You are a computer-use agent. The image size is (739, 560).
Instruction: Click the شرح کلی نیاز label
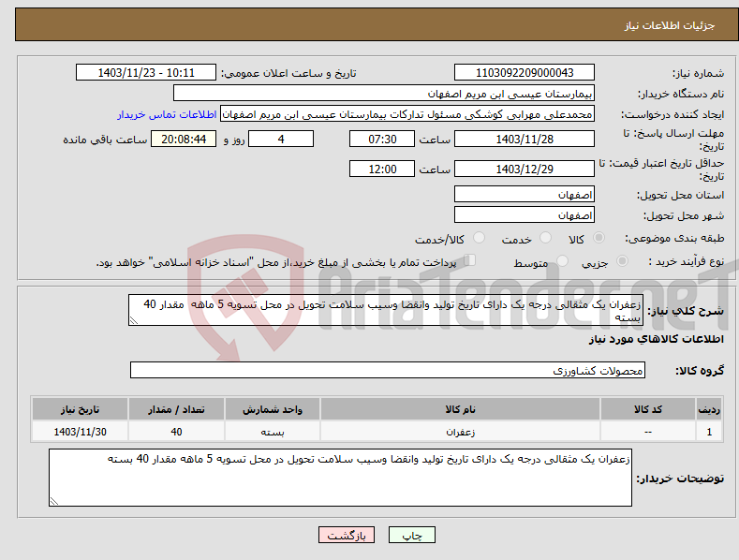[x=686, y=311]
